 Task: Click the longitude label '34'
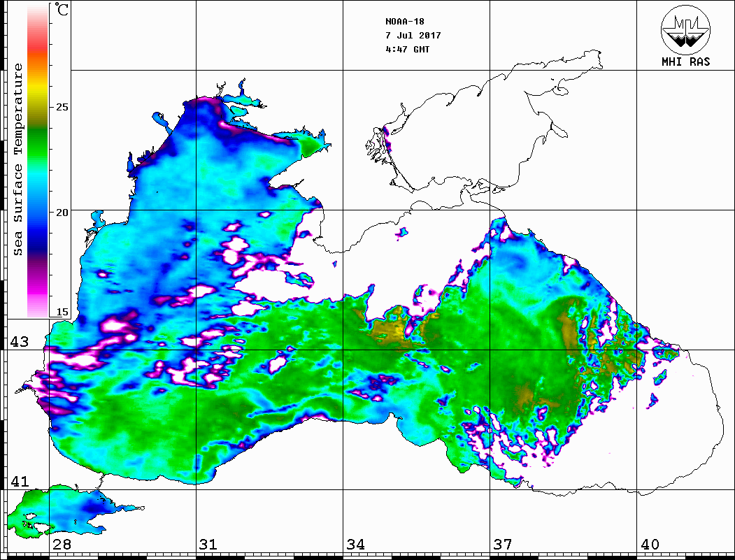coord(356,545)
